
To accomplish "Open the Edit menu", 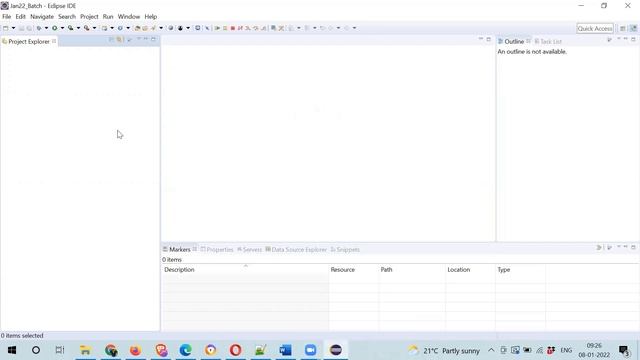I will click(20, 17).
